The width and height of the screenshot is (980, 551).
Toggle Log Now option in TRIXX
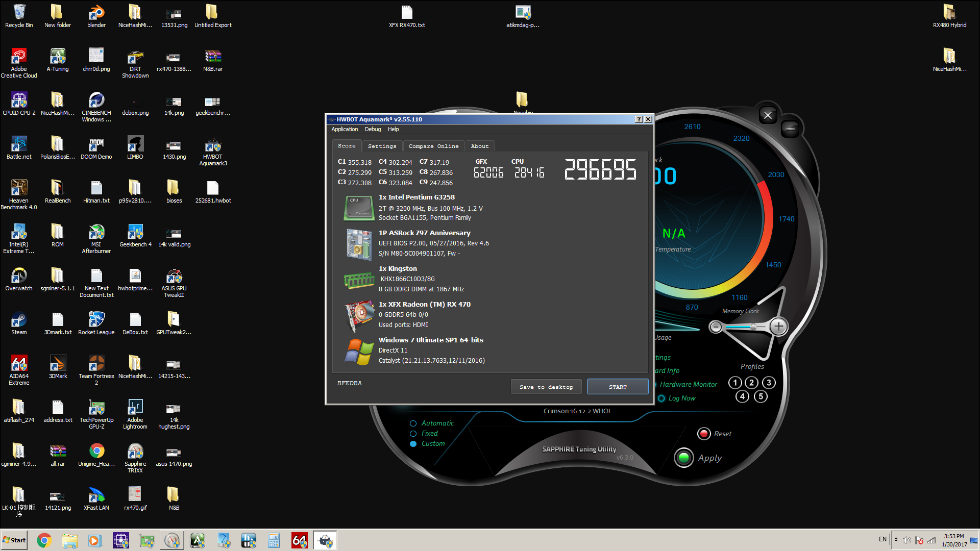coord(677,398)
